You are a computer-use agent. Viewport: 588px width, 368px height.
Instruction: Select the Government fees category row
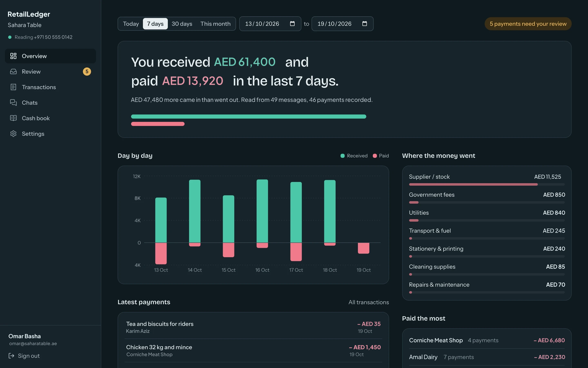pos(487,198)
